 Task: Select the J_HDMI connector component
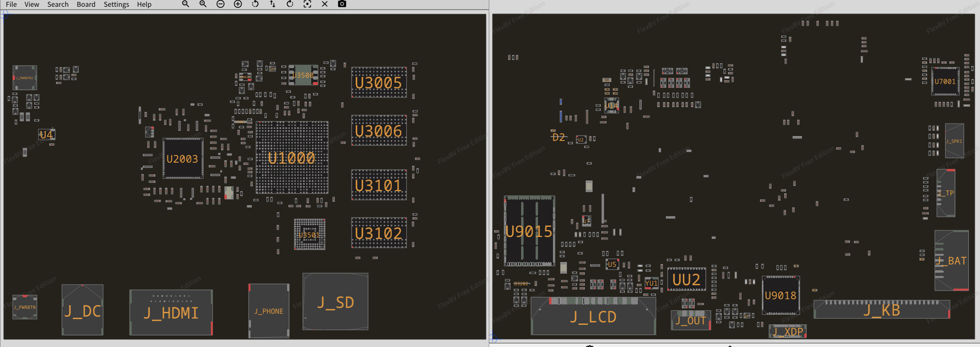tap(171, 313)
